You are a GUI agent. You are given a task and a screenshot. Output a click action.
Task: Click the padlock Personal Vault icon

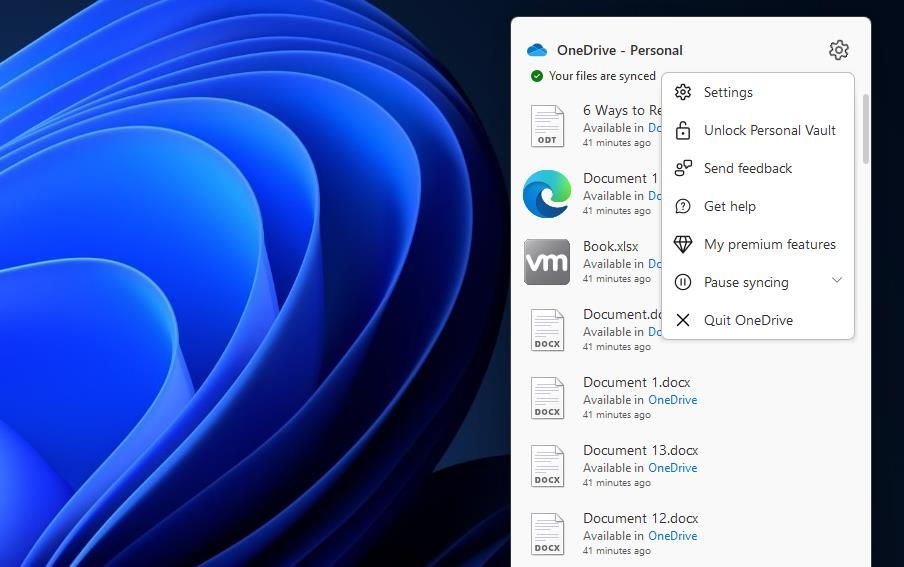(683, 130)
